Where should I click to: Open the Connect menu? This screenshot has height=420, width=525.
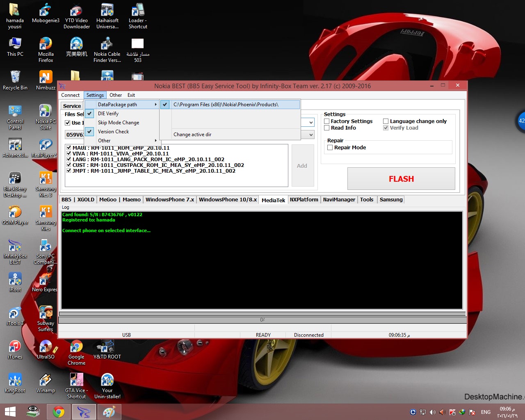70,95
